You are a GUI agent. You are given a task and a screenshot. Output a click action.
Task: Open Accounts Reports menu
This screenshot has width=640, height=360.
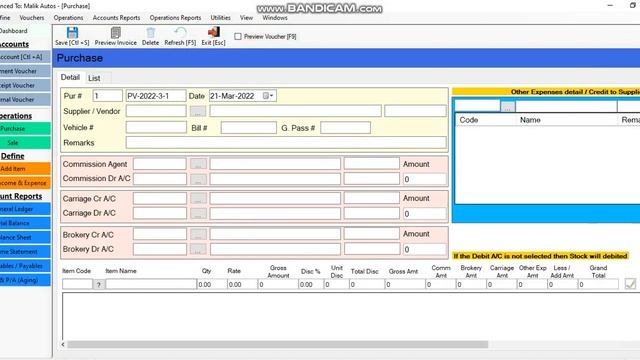click(116, 18)
